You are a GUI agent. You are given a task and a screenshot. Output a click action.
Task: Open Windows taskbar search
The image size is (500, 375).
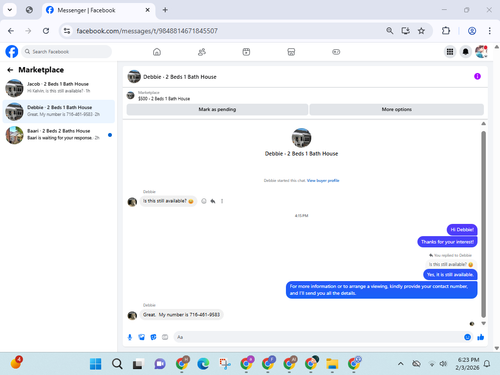point(117,364)
